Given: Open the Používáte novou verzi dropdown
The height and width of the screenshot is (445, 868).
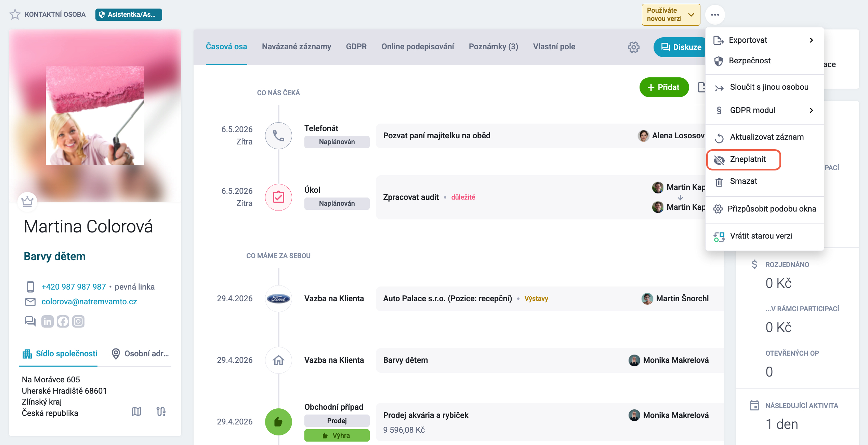Looking at the screenshot, I should click(x=671, y=15).
